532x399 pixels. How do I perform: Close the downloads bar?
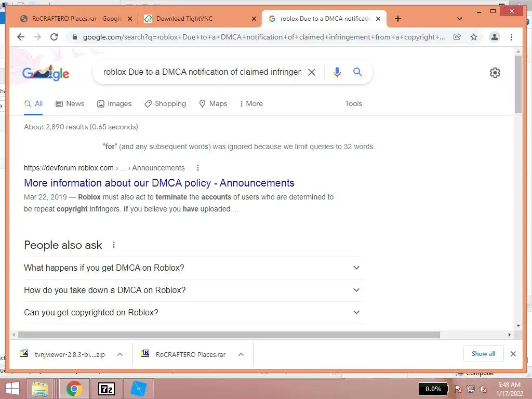(513, 354)
